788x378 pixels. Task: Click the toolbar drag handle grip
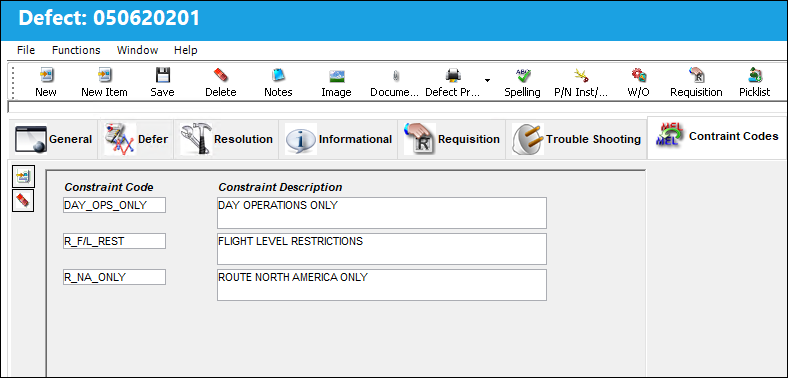[13, 82]
